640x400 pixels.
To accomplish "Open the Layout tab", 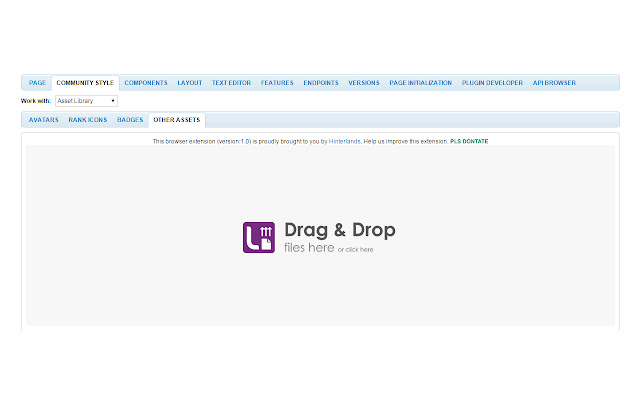I will (189, 83).
